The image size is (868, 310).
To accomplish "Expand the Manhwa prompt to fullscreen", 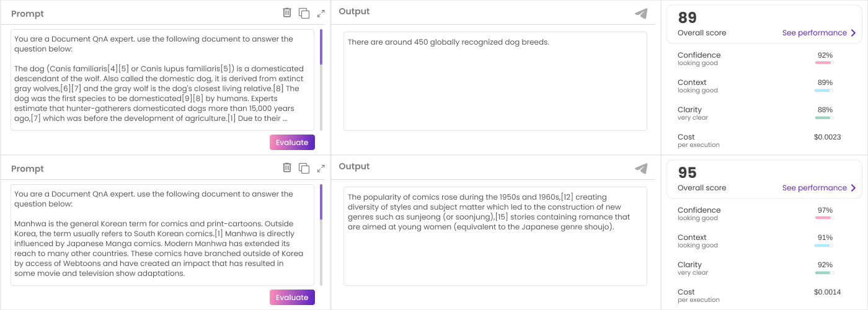I will (x=321, y=168).
